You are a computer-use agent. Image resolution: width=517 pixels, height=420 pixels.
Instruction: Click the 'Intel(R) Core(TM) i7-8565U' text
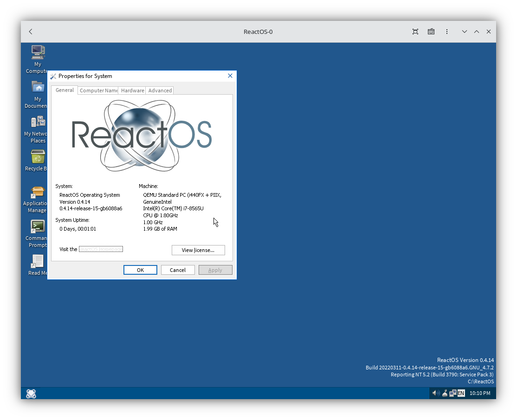174,208
